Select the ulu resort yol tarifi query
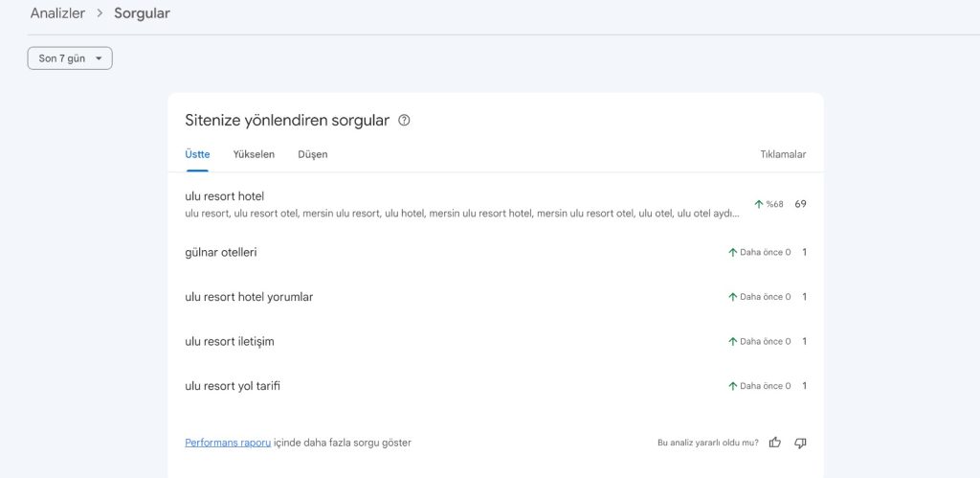 (x=233, y=386)
